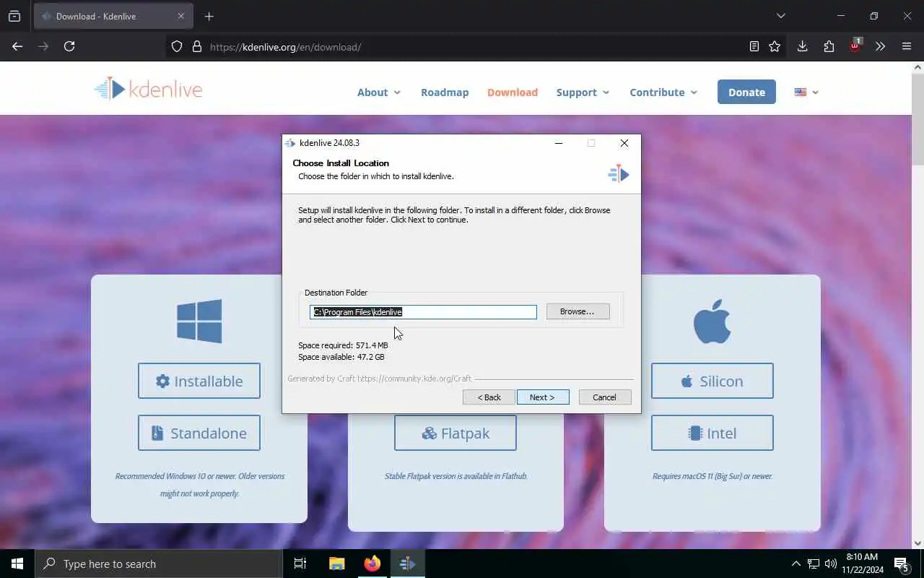Image resolution: width=924 pixels, height=578 pixels.
Task: Click the Windows logo on download card
Action: [199, 321]
